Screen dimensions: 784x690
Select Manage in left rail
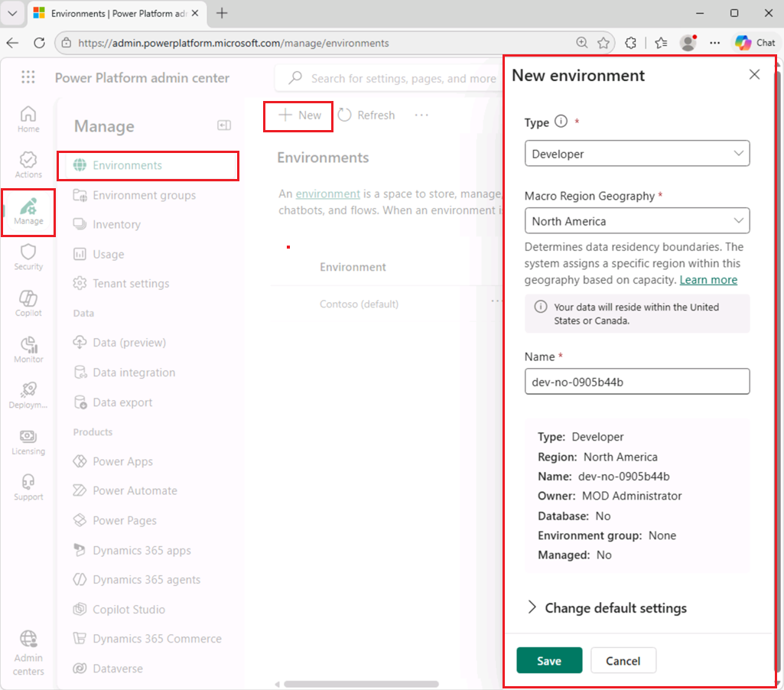(28, 212)
